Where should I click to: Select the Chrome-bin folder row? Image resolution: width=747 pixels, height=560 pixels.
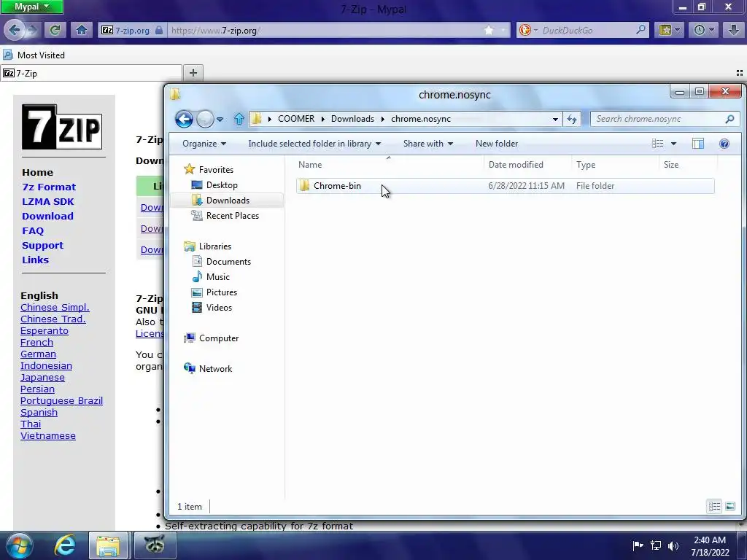[x=505, y=186]
